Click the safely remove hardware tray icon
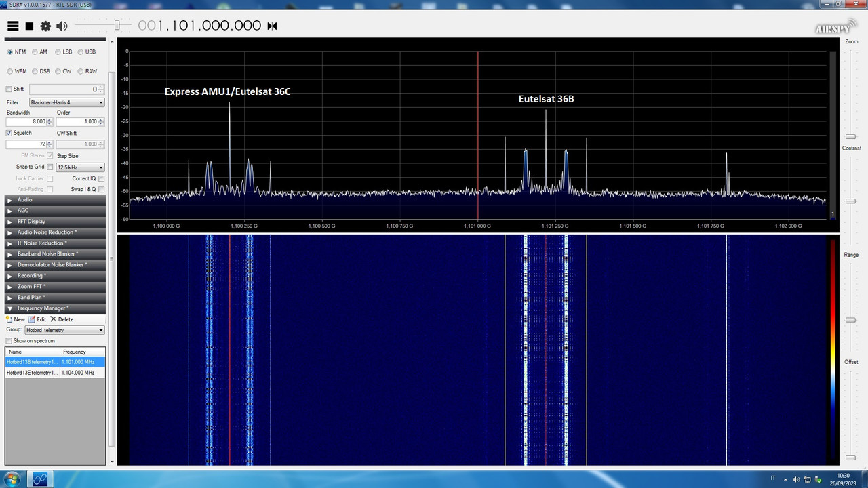The height and width of the screenshot is (488, 868). [x=818, y=479]
